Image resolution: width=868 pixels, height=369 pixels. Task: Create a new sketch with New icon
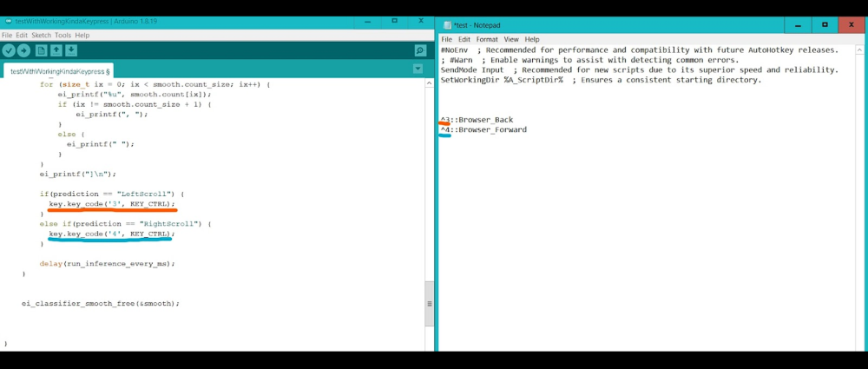coord(41,51)
